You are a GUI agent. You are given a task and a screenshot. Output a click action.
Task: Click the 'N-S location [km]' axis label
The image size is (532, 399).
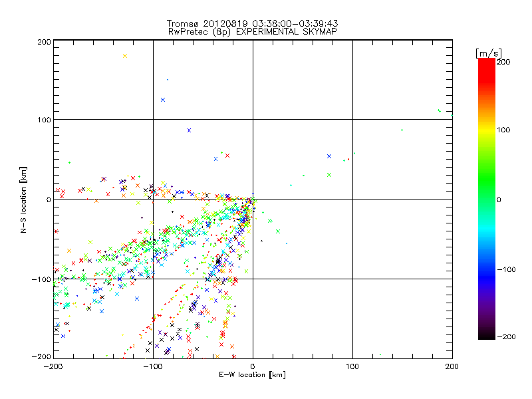pos(23,199)
